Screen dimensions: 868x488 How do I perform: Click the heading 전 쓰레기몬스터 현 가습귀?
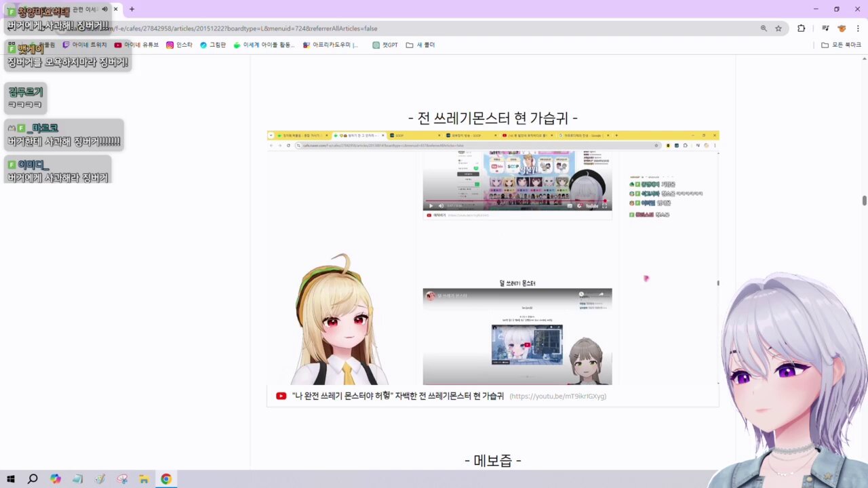(x=493, y=118)
